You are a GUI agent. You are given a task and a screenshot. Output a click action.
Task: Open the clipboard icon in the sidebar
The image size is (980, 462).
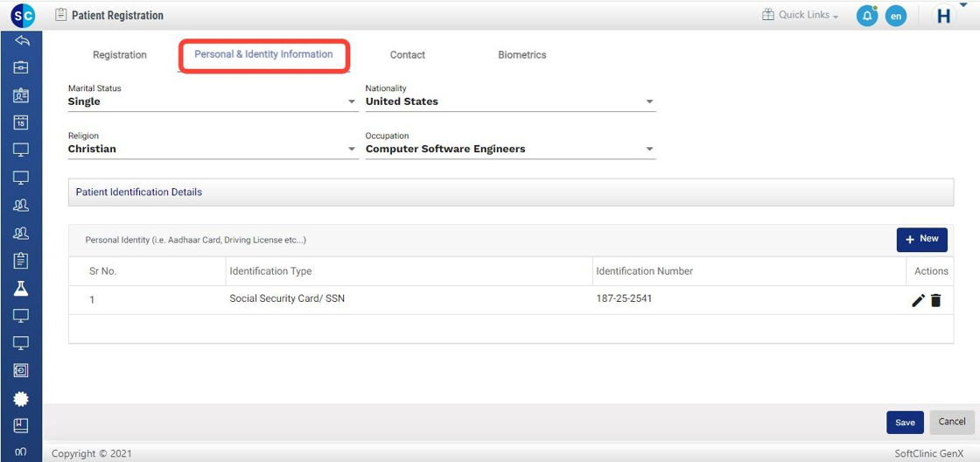tap(21, 261)
